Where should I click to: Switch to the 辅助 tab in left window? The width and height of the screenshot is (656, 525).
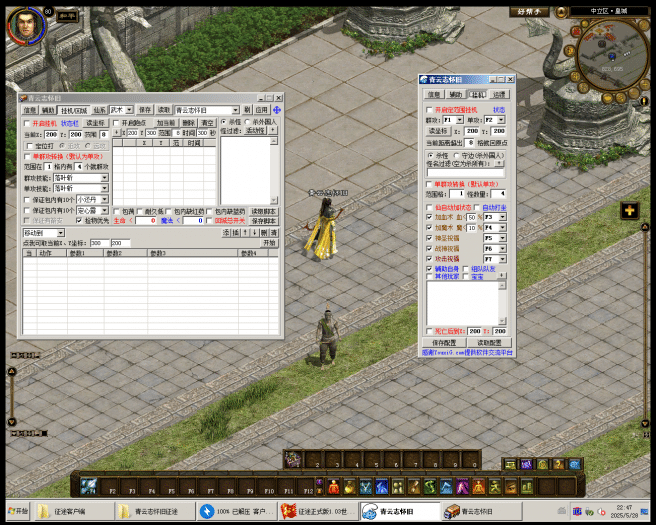tap(48, 110)
